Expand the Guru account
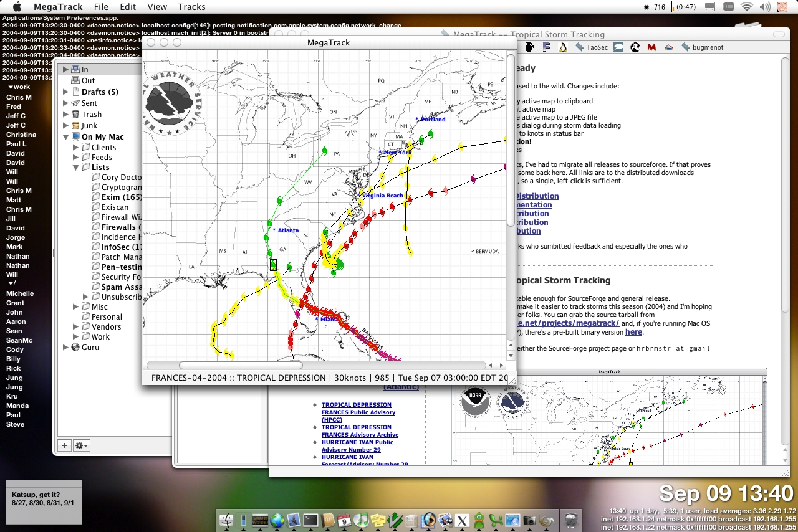This screenshot has height=532, width=798. click(x=65, y=347)
